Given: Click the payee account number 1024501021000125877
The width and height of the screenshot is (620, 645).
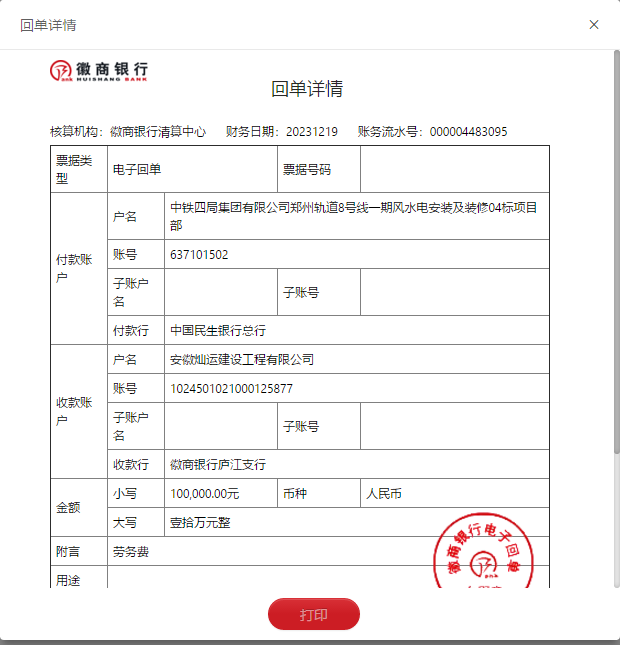Looking at the screenshot, I should (x=231, y=389).
